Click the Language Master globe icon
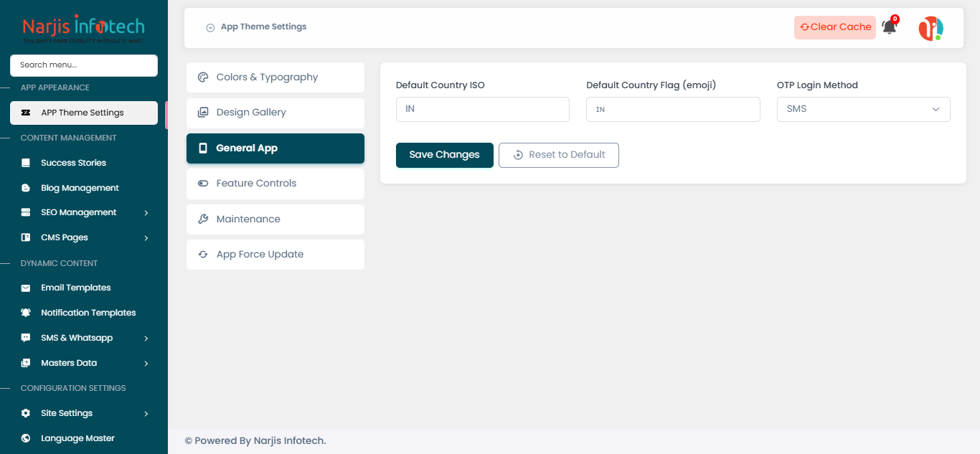Viewport: 980px width, 454px height. (26, 438)
